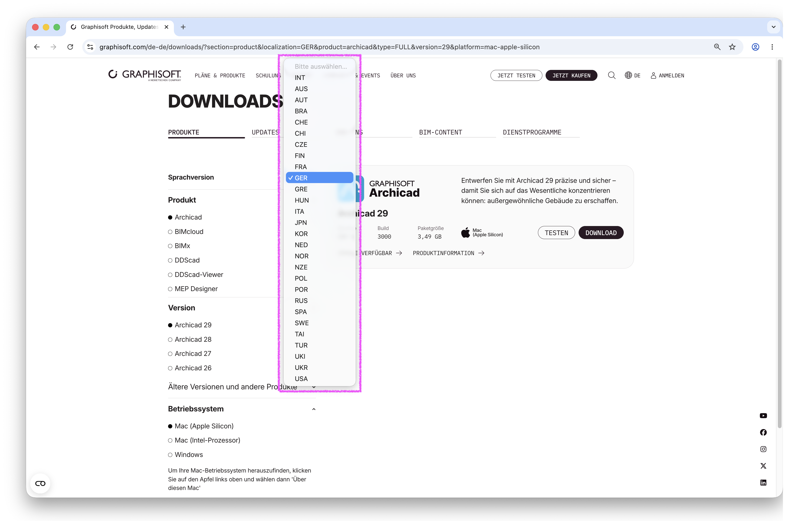809x532 pixels.
Task: Choose Mac (Intel-Prozessor) operating system
Action: (204, 440)
